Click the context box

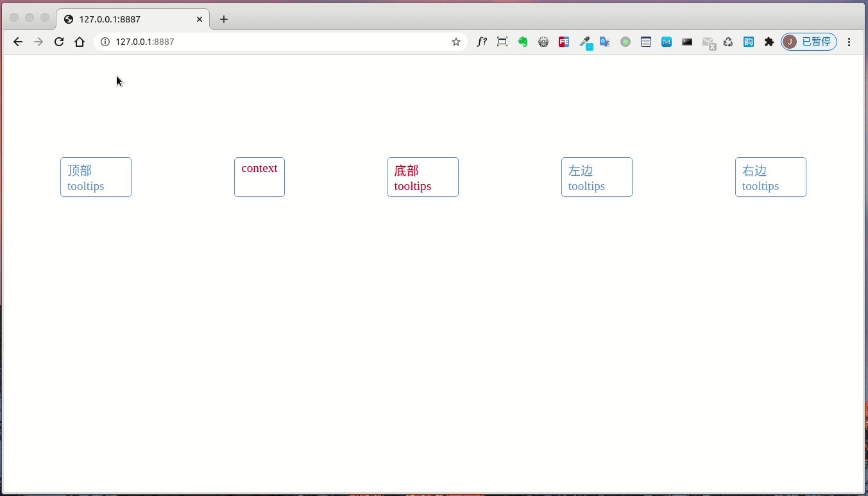(259, 176)
